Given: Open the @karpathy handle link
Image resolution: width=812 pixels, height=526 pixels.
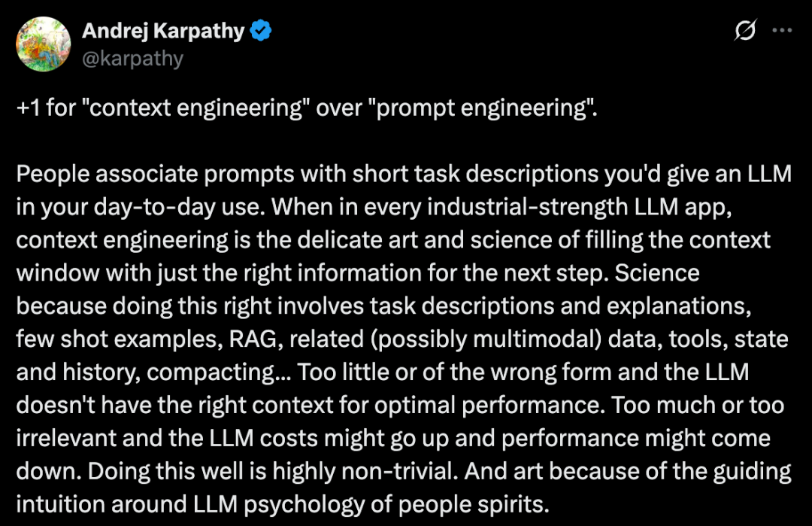Looking at the screenshot, I should point(132,59).
